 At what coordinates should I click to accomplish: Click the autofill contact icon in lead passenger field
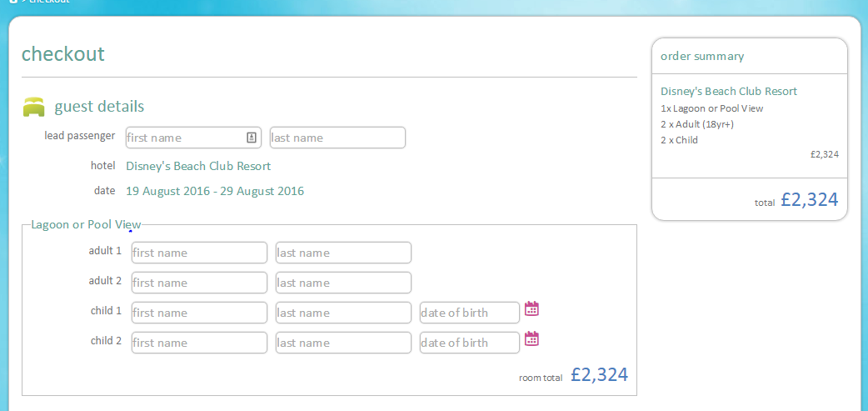tap(252, 138)
